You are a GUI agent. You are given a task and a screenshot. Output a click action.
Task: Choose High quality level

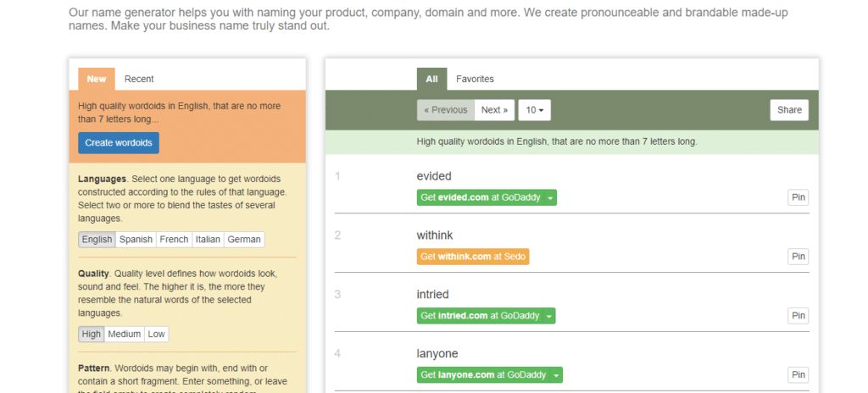coord(92,335)
